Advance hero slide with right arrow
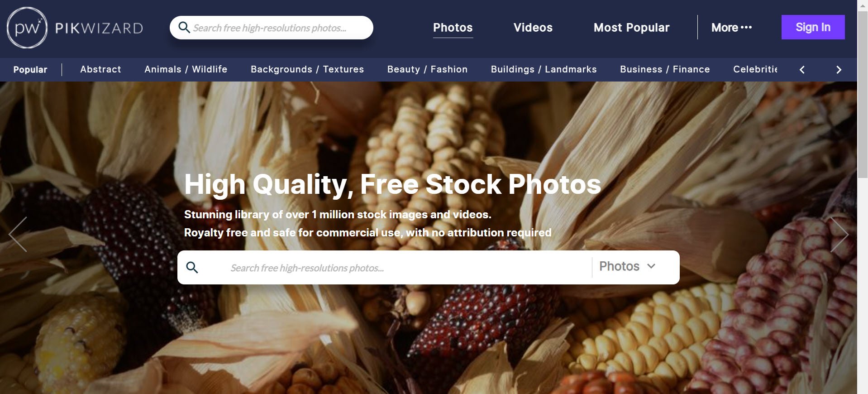Screen dimensions: 868x394 coord(839,234)
